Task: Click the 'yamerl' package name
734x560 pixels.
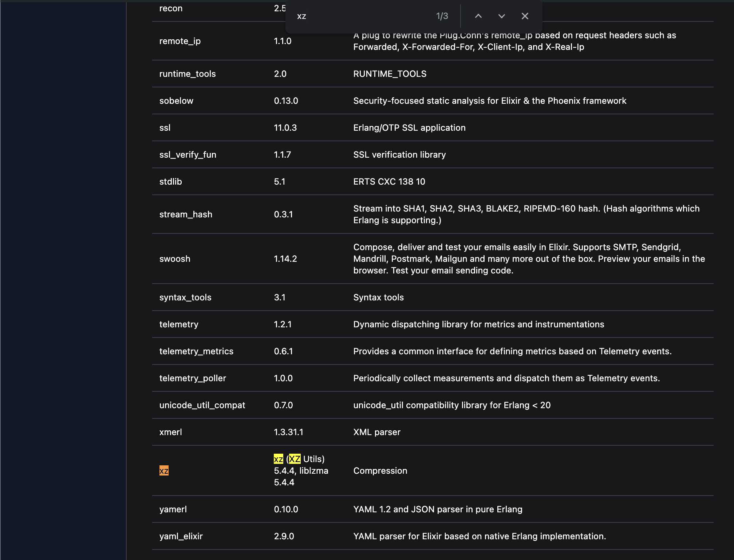Action: point(173,509)
